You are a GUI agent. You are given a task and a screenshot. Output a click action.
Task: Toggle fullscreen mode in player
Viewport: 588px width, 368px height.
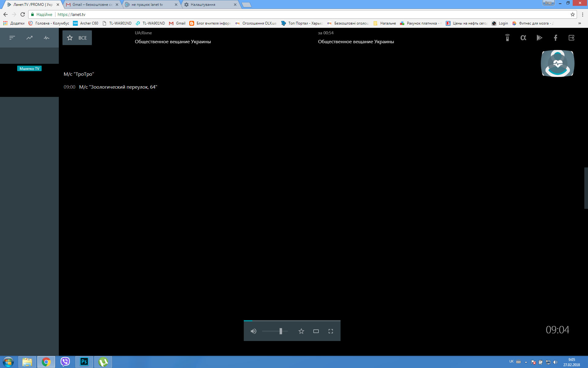tap(330, 331)
